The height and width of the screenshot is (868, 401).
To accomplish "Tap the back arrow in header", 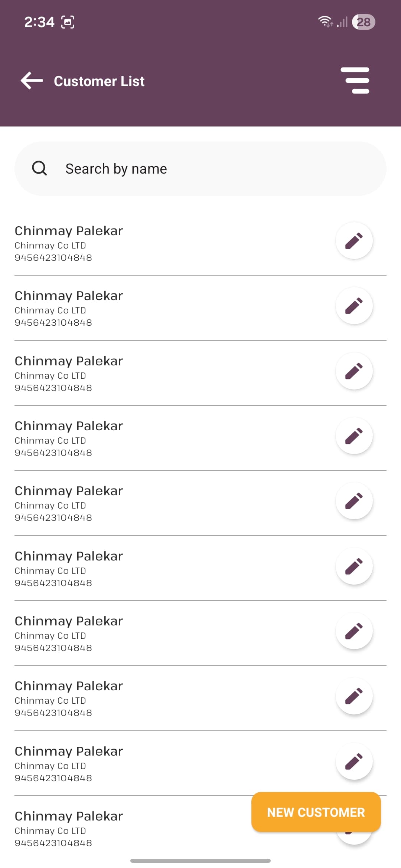I will click(32, 81).
